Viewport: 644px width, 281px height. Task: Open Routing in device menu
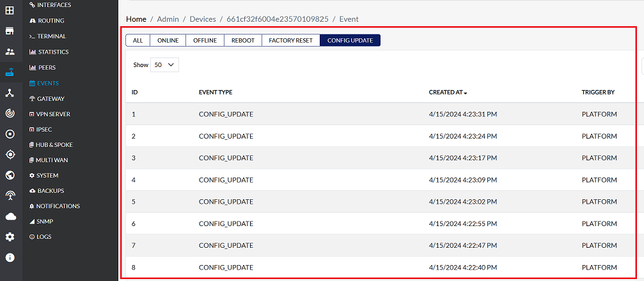coord(47,20)
